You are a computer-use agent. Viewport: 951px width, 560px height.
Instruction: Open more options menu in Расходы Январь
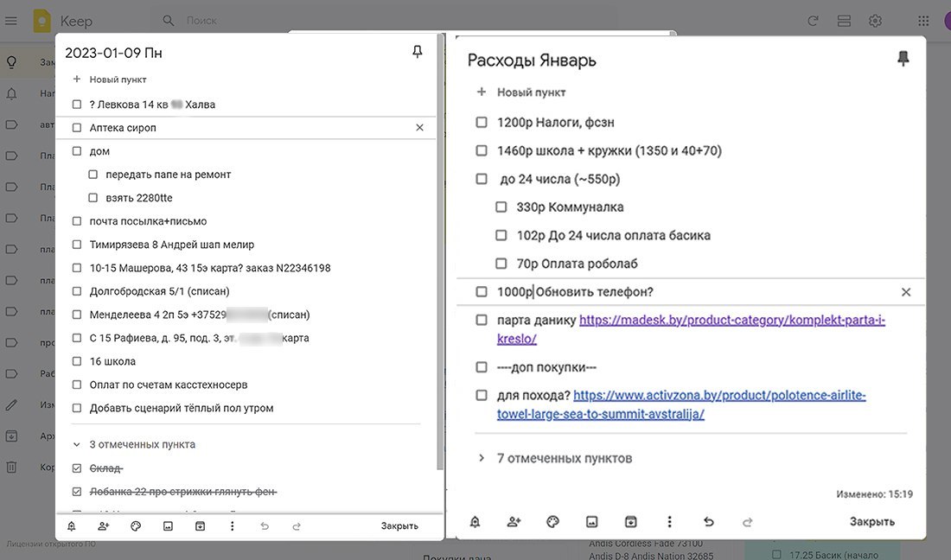pyautogui.click(x=670, y=522)
